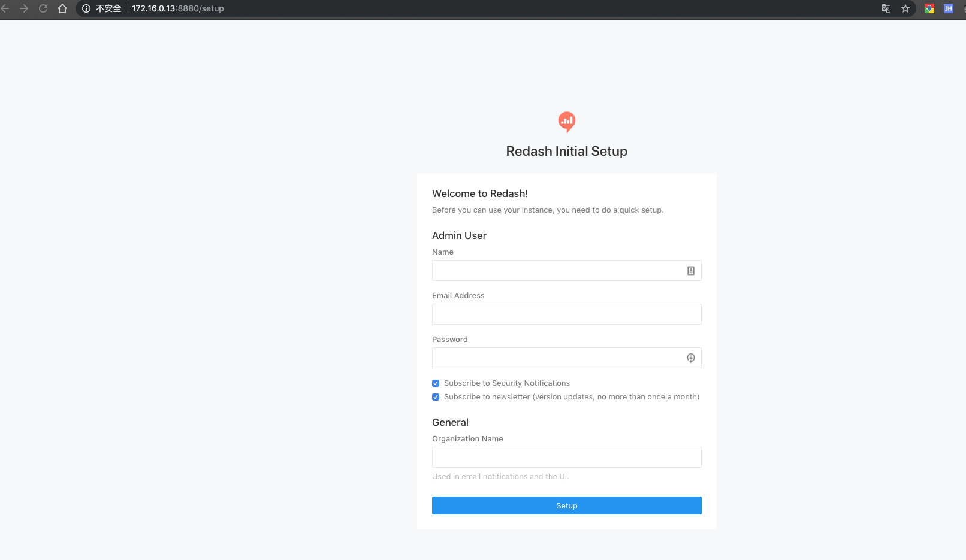
Task: Click the 'Email Address' label
Action: tap(458, 296)
